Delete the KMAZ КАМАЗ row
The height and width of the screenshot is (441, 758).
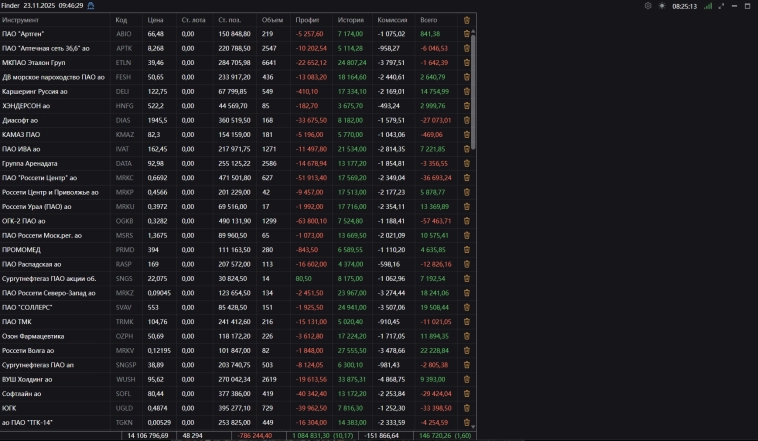pyautogui.click(x=466, y=134)
